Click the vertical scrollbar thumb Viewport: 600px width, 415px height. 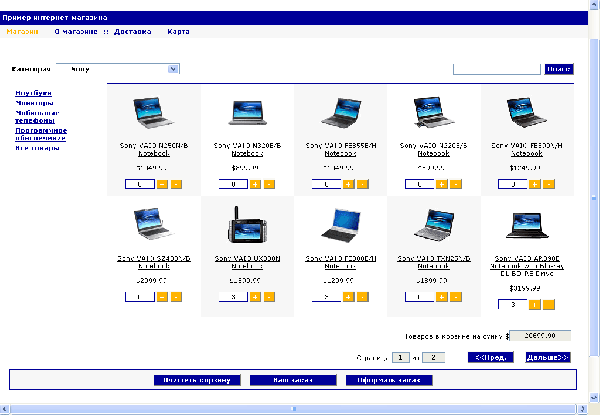593,198
